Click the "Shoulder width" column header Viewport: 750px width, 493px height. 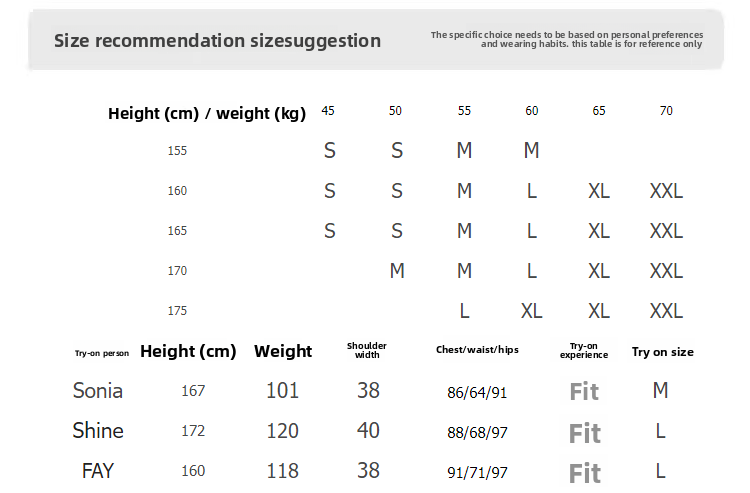(367, 350)
